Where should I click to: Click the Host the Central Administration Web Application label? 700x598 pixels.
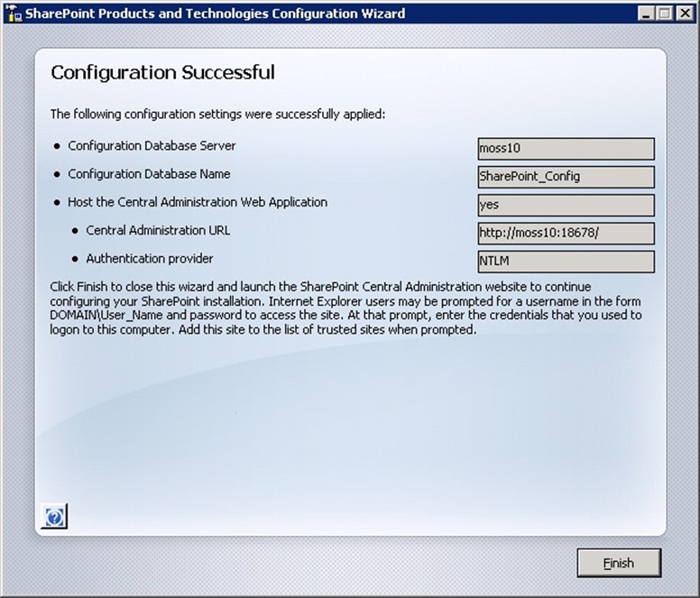(197, 202)
